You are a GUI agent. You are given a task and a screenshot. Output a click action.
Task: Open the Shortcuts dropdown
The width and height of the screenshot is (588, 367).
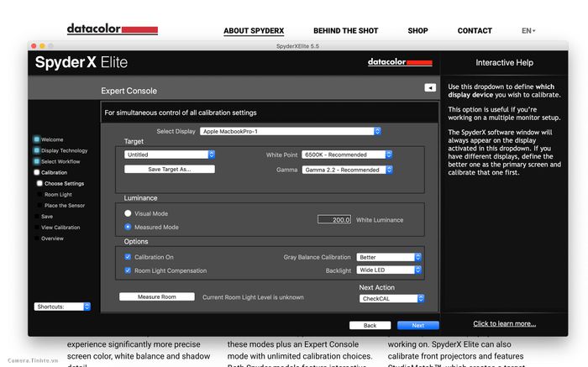click(x=62, y=307)
